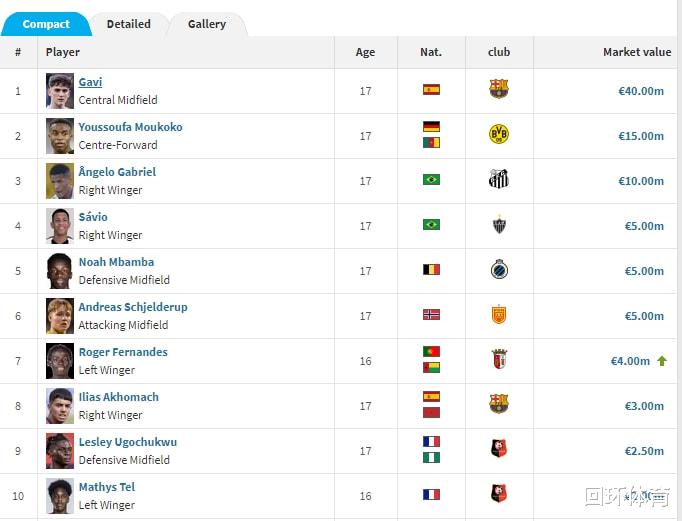The width and height of the screenshot is (682, 521).
Task: Open the Gallery tab
Action: (207, 24)
